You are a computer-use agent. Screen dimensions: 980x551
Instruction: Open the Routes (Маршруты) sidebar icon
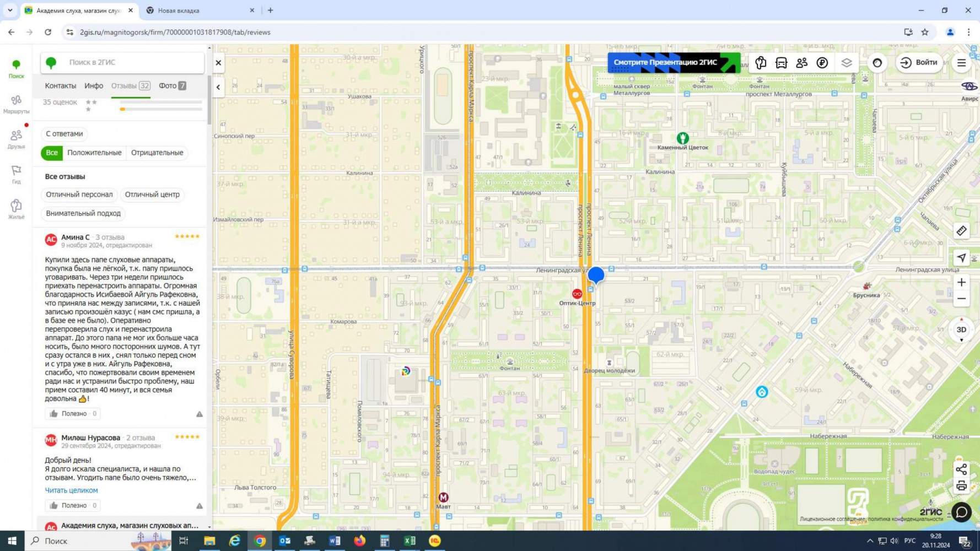click(16, 103)
